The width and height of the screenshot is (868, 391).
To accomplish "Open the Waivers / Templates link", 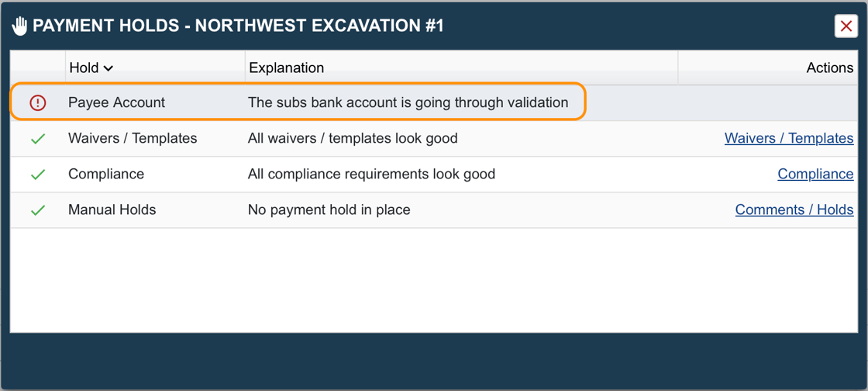I will click(x=788, y=138).
